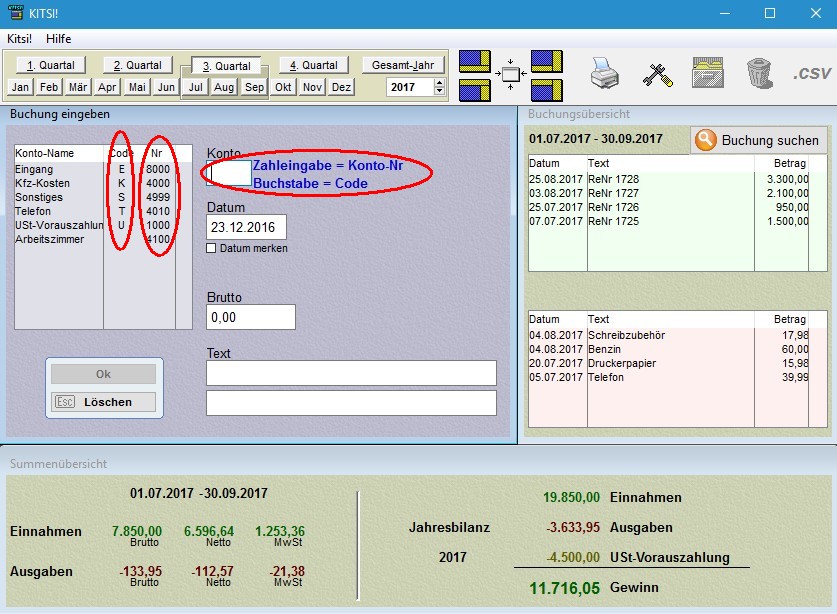837x614 pixels.
Task: Export data with the .csv icon
Action: (812, 73)
